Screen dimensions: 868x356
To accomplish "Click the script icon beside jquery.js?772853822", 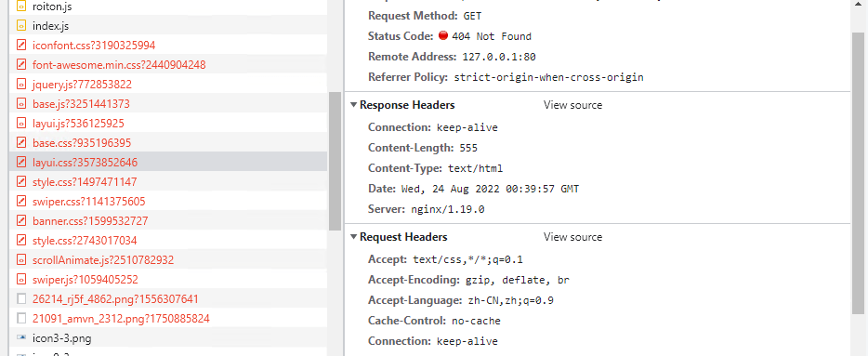I will coord(21,85).
